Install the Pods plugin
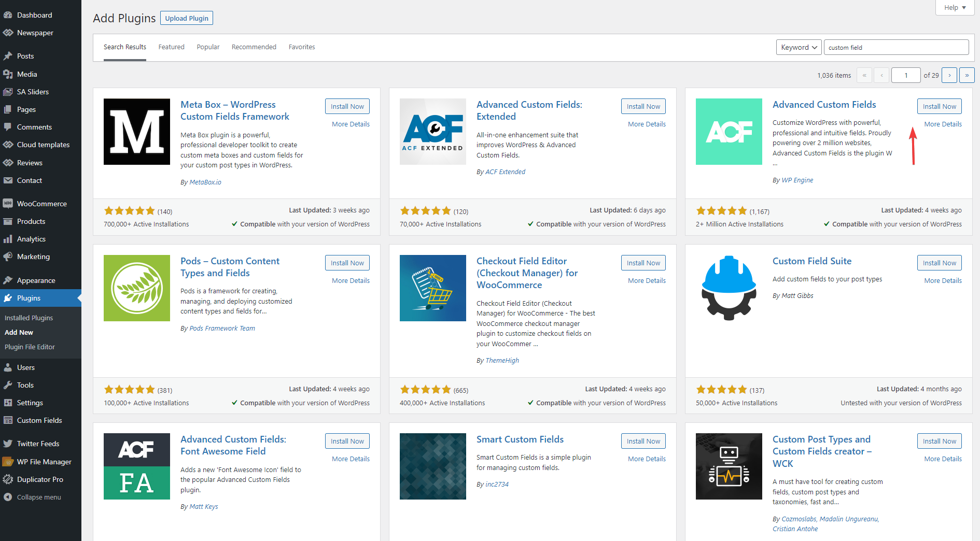The width and height of the screenshot is (980, 541). [x=347, y=263]
